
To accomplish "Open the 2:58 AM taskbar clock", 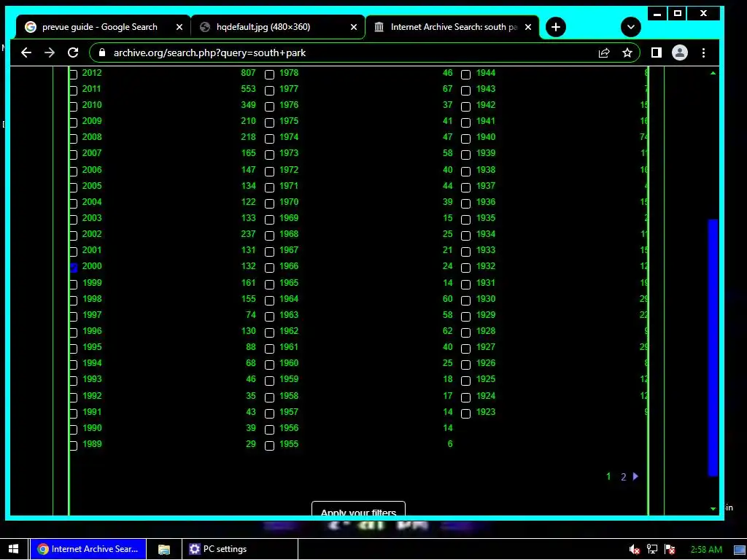I will click(x=706, y=550).
